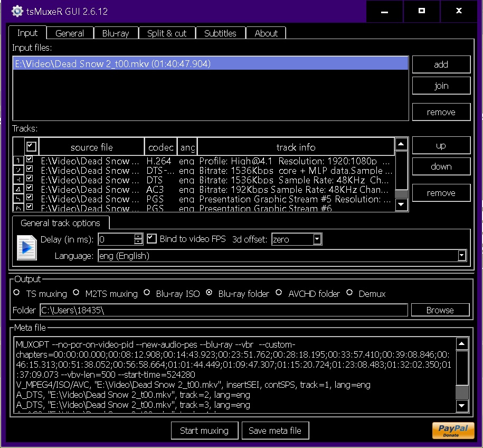Click the Delay (in ms) input field
Viewport: 483px width, 448px height.
tap(117, 239)
